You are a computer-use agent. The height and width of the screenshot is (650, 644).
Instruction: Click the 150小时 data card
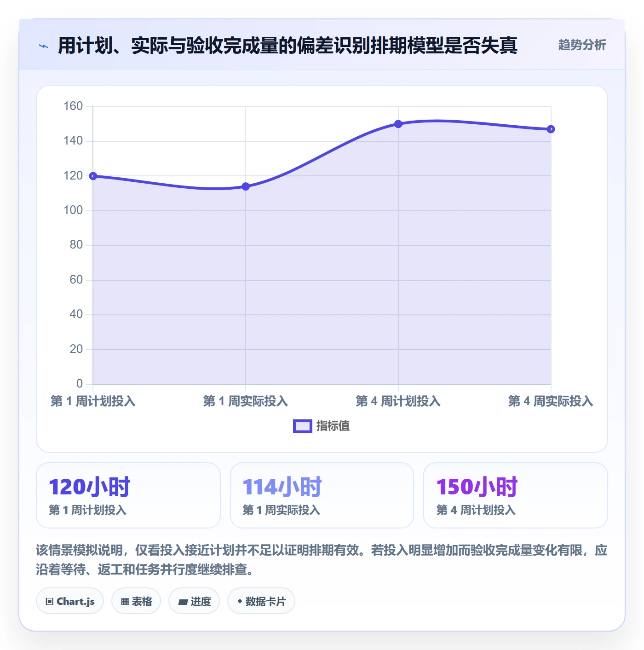[516, 495]
